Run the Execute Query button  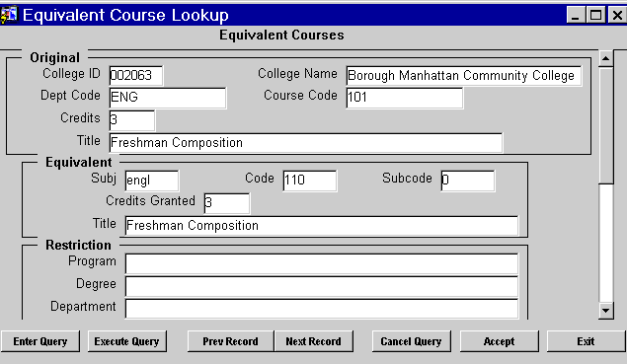pos(126,341)
